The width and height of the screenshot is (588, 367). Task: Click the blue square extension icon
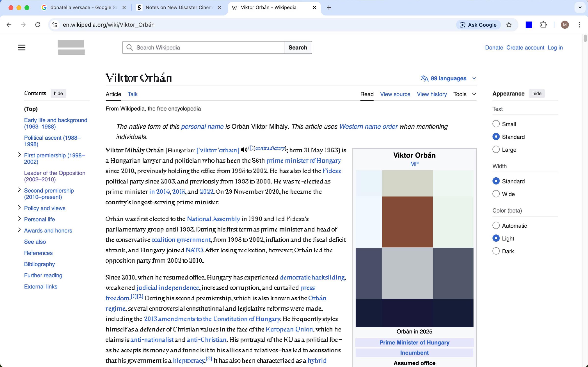tap(529, 25)
